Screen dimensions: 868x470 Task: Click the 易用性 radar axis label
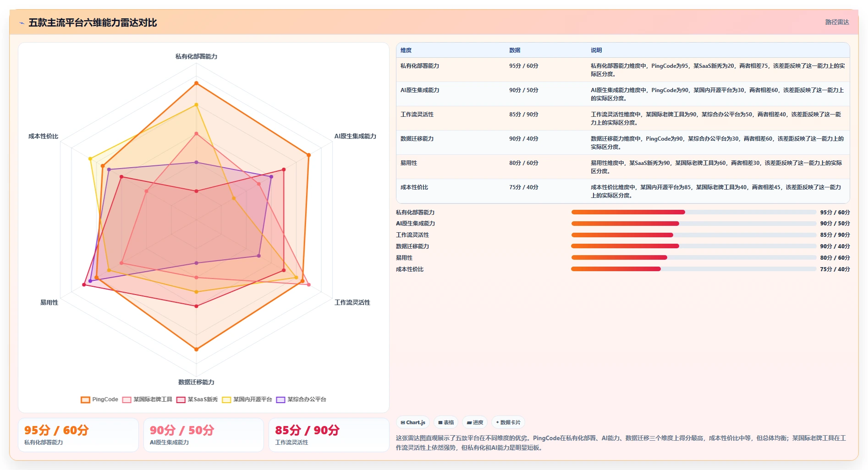point(49,302)
